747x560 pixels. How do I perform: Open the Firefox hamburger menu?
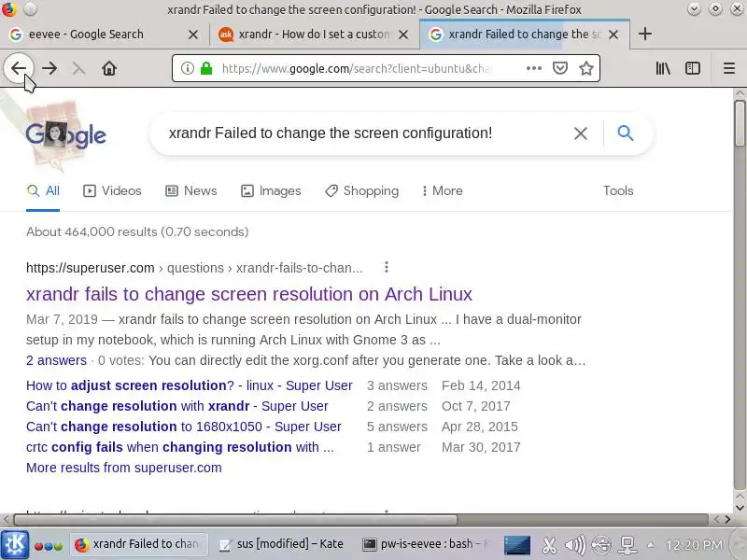tap(728, 68)
